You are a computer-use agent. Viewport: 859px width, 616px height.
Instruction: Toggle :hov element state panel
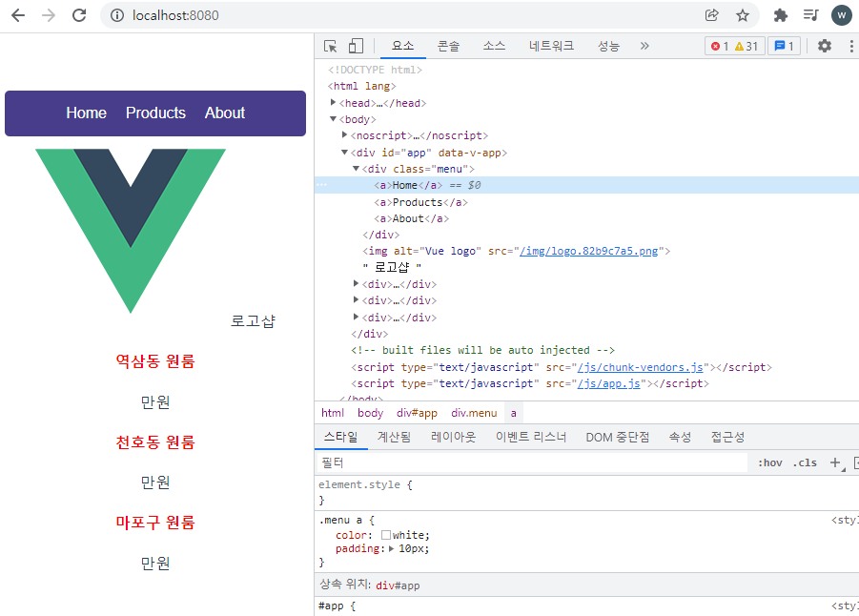pyautogui.click(x=769, y=463)
